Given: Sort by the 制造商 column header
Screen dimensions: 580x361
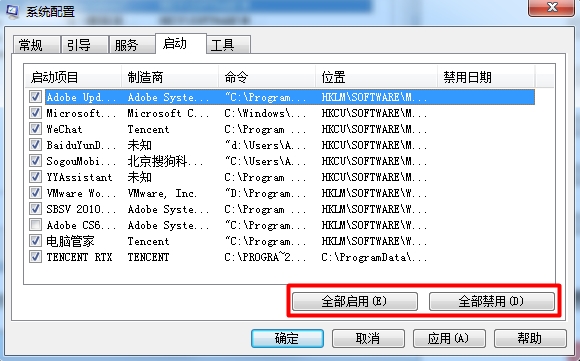Looking at the screenshot, I should coord(170,77).
